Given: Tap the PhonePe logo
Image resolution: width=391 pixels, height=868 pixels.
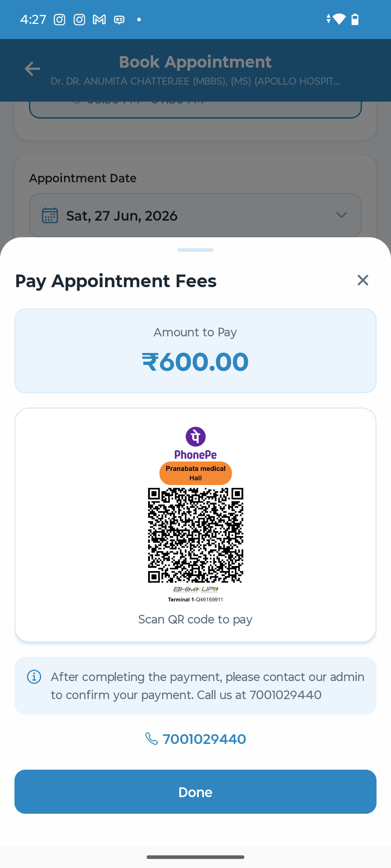Looking at the screenshot, I should (195, 443).
